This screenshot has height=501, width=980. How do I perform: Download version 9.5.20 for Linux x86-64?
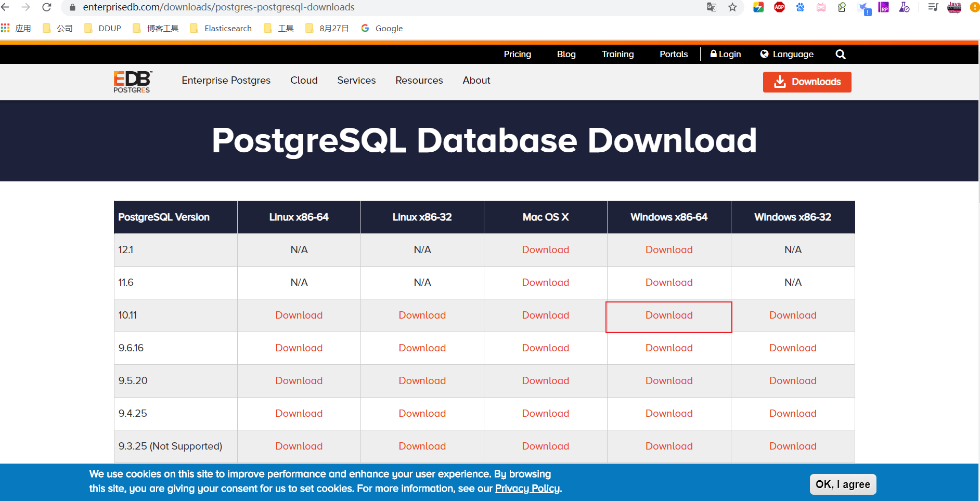coord(299,380)
